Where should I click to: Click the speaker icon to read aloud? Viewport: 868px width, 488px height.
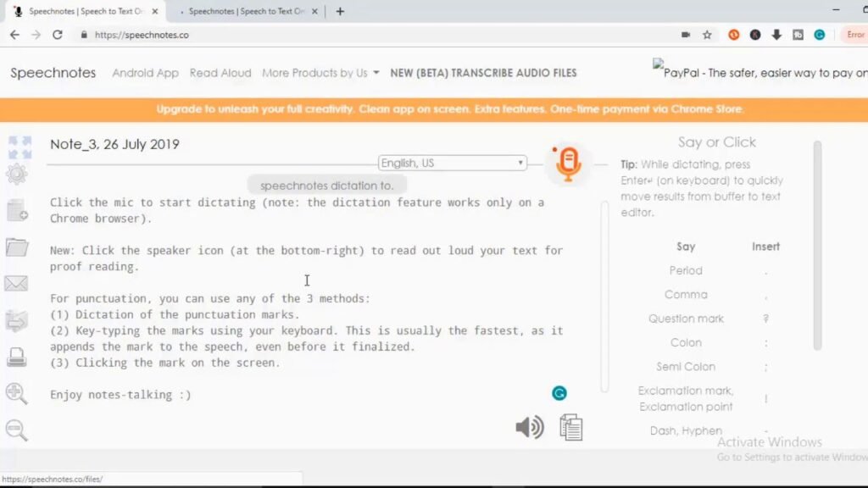(x=529, y=427)
